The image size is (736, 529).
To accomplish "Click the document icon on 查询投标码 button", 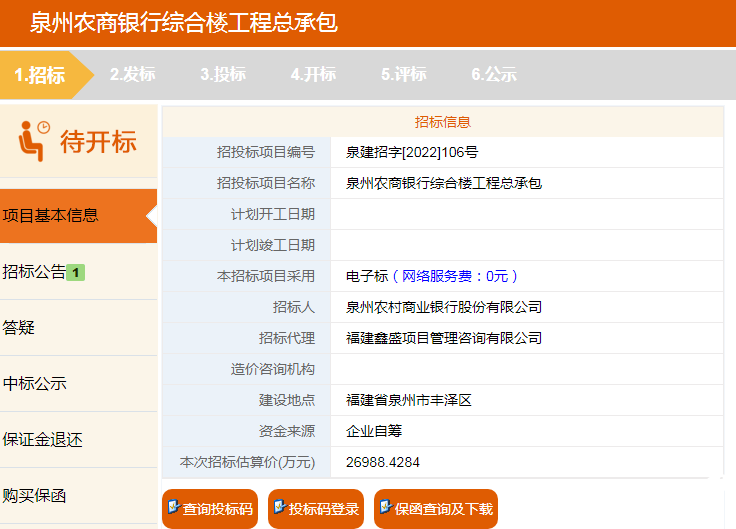I will point(173,506).
